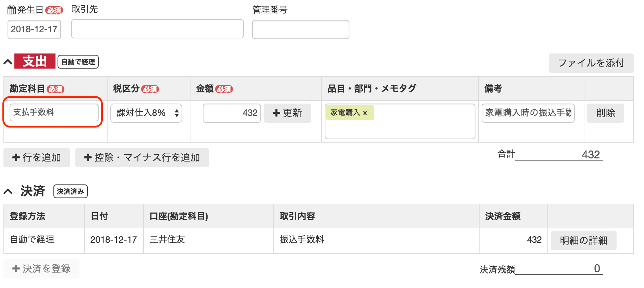Focus the 支払手数料 account field
Viewport: 644px width, 288px height.
pos(54,112)
